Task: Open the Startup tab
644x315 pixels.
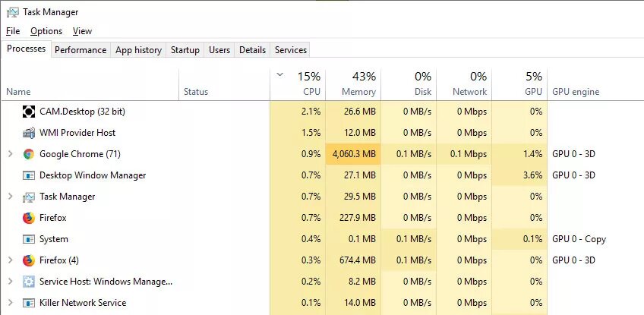Action: (x=185, y=50)
